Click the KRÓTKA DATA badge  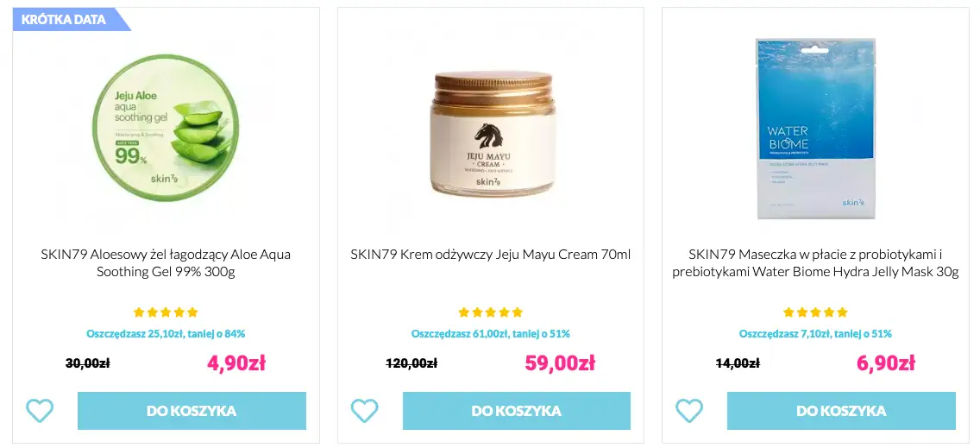65,20
